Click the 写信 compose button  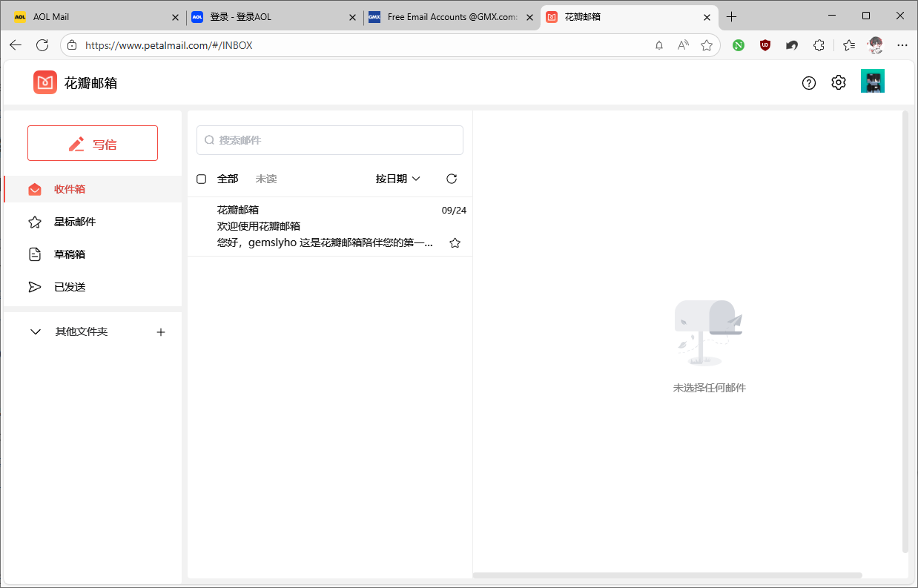click(93, 144)
